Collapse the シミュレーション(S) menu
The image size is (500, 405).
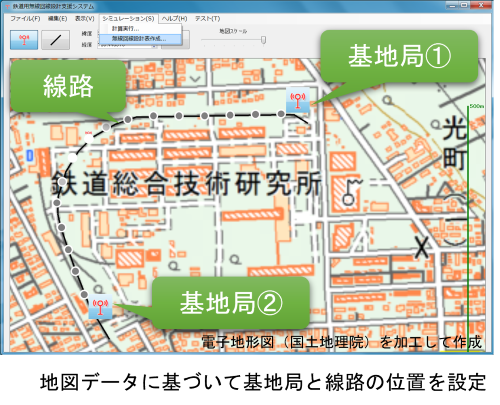point(128,19)
